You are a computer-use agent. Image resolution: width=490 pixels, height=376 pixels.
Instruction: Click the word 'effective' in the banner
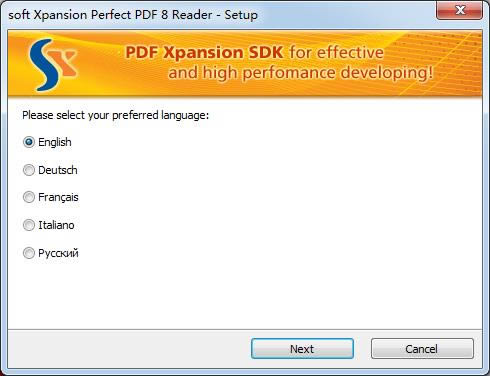(350, 52)
